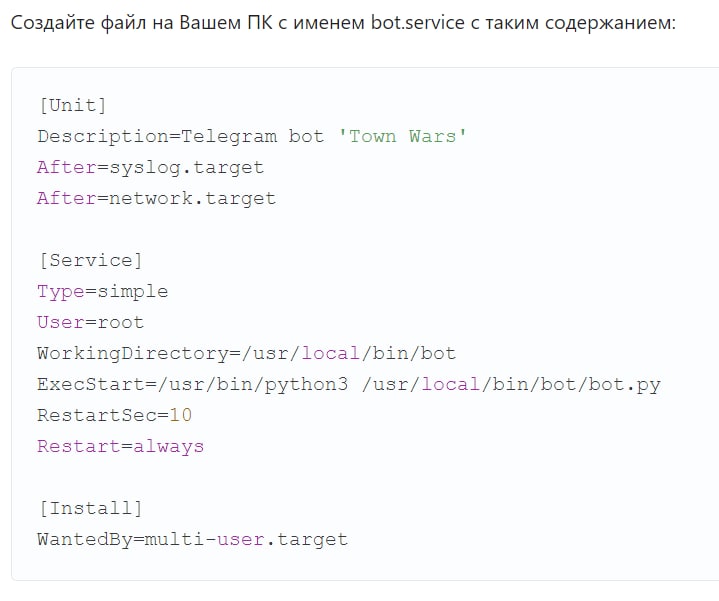Click the After=syslog.target line
719x601 pixels.
click(151, 168)
